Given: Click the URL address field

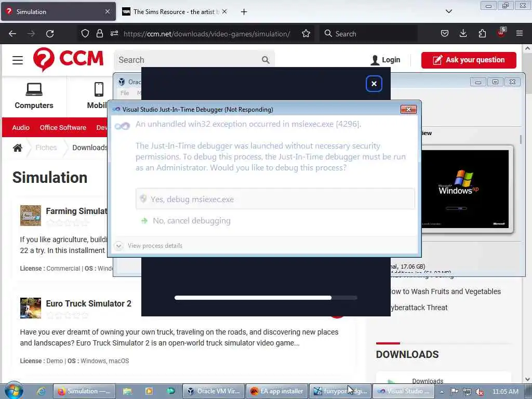Looking at the screenshot, I should click(x=207, y=34).
